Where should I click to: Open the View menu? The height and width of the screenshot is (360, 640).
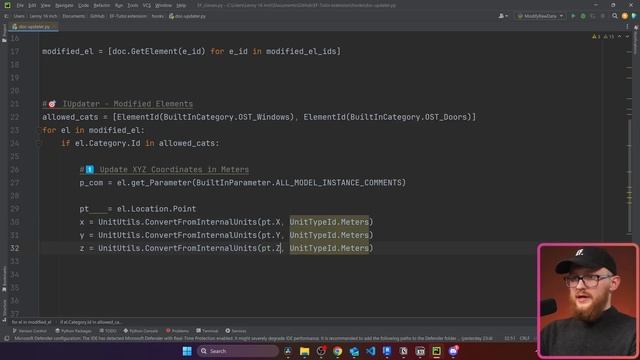pyautogui.click(x=46, y=5)
